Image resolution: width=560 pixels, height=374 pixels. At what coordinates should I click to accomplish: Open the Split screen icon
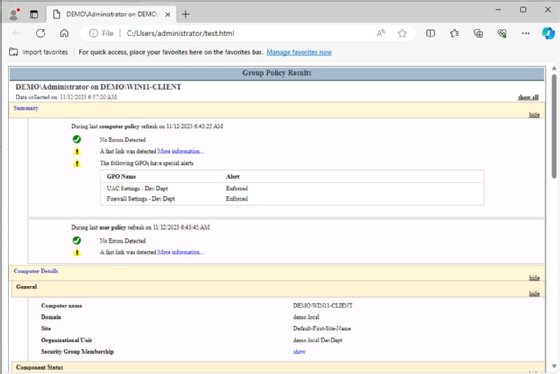(430, 33)
